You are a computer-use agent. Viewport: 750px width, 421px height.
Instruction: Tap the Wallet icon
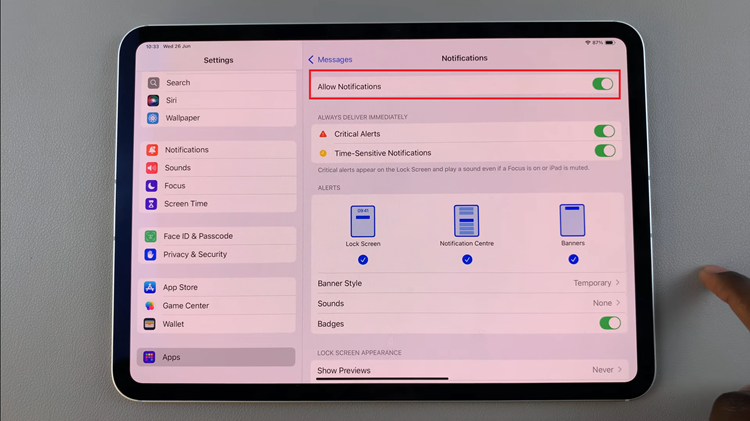point(149,324)
